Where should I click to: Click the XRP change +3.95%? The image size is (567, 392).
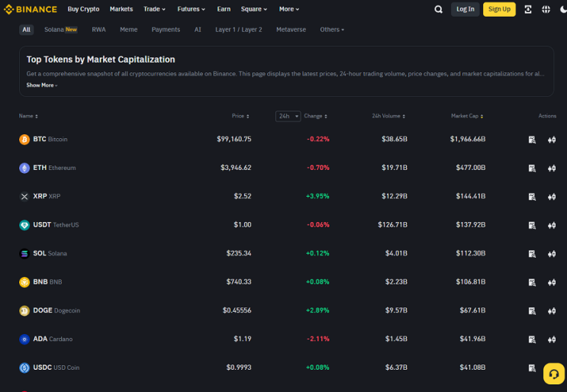click(x=317, y=196)
